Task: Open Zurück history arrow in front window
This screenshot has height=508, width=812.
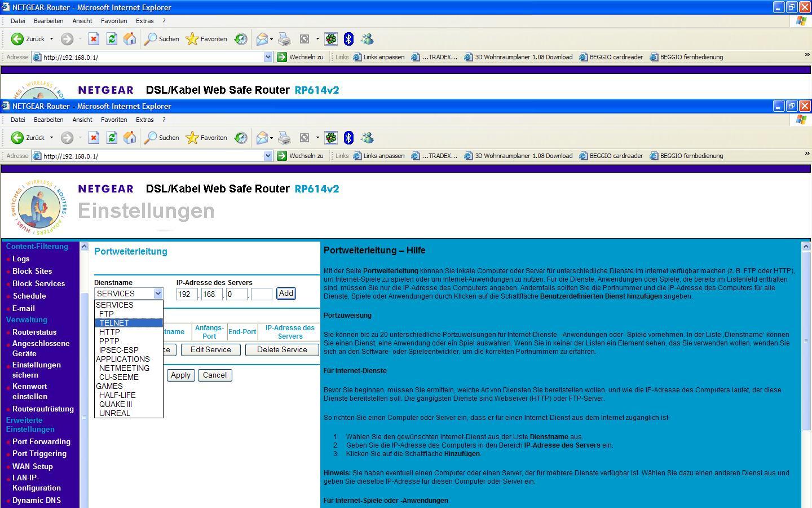Action: coord(51,138)
